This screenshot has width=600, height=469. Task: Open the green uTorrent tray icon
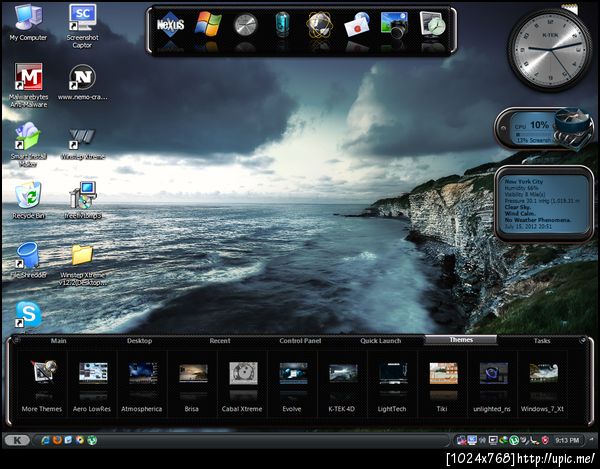[x=514, y=440]
